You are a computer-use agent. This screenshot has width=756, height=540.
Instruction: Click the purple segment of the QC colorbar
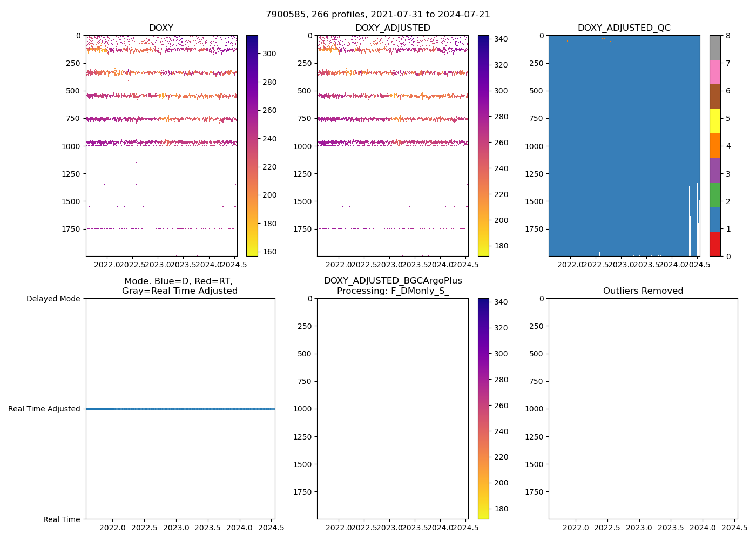click(715, 170)
